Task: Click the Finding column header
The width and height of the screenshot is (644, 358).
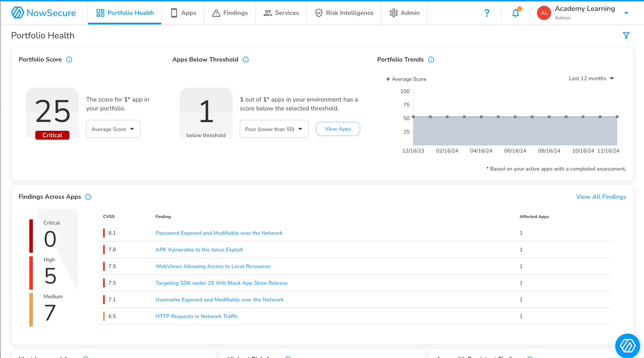Action: click(163, 217)
